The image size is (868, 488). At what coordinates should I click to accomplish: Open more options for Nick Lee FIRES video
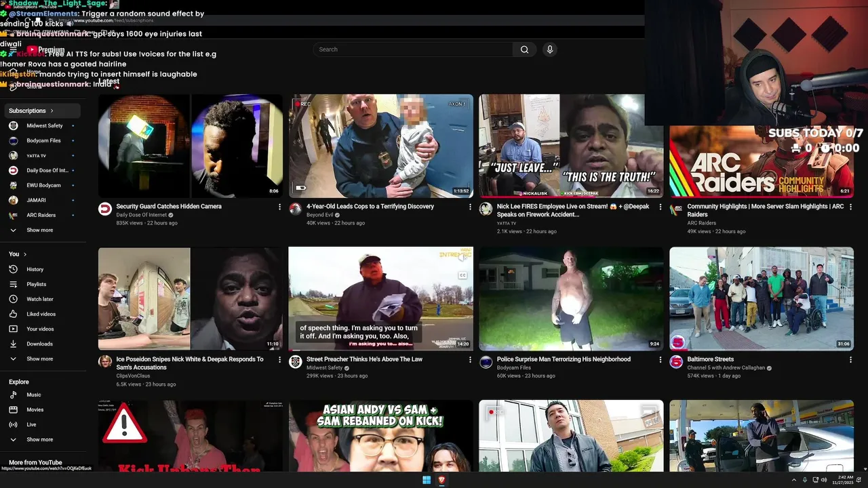[x=660, y=207]
